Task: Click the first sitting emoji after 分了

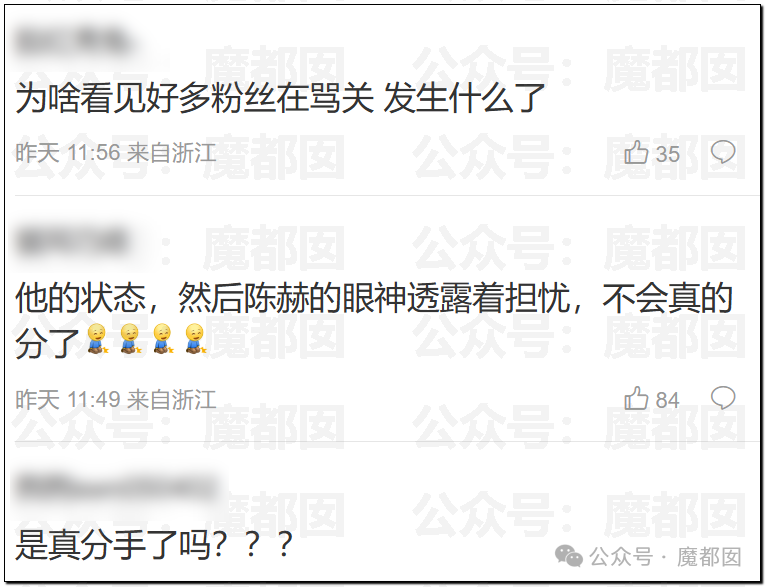Action: [x=97, y=338]
